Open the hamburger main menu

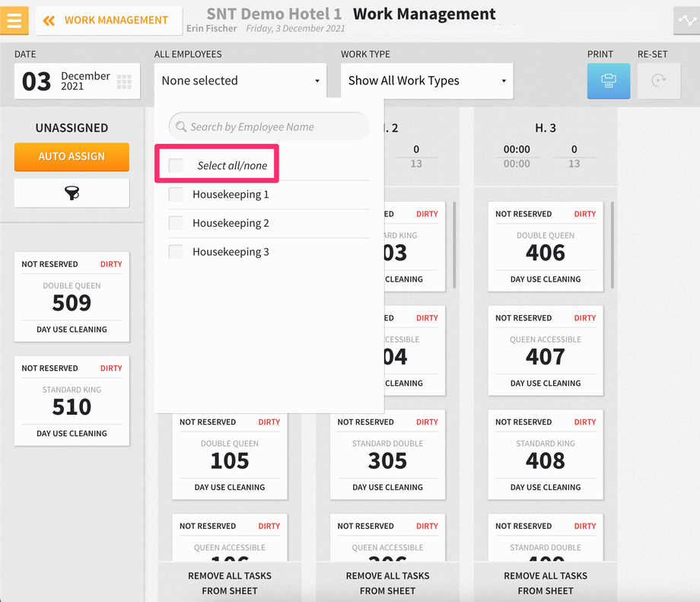pyautogui.click(x=14, y=20)
